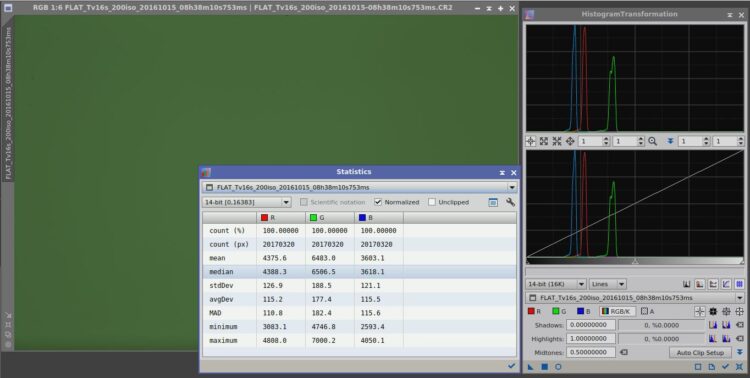Screen dimensions: 750x378
Task: Select the R channel in HistogramTransformation
Action: pyautogui.click(x=534, y=311)
